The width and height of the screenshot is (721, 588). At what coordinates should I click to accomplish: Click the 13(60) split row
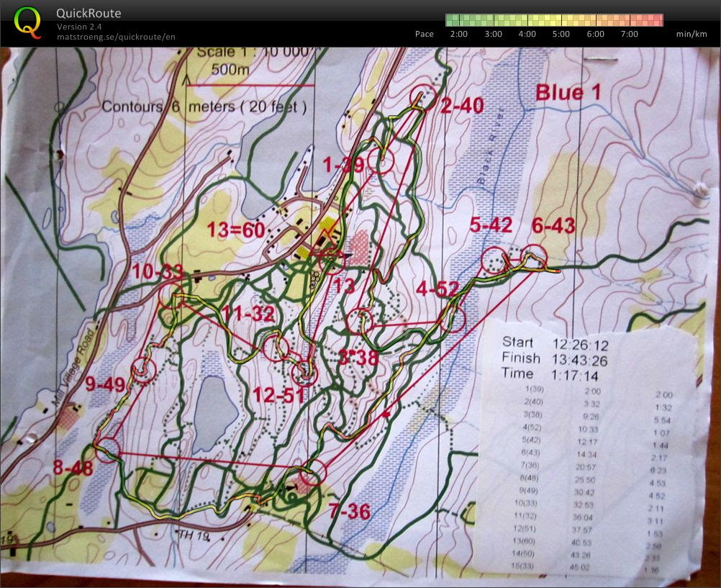[587, 543]
